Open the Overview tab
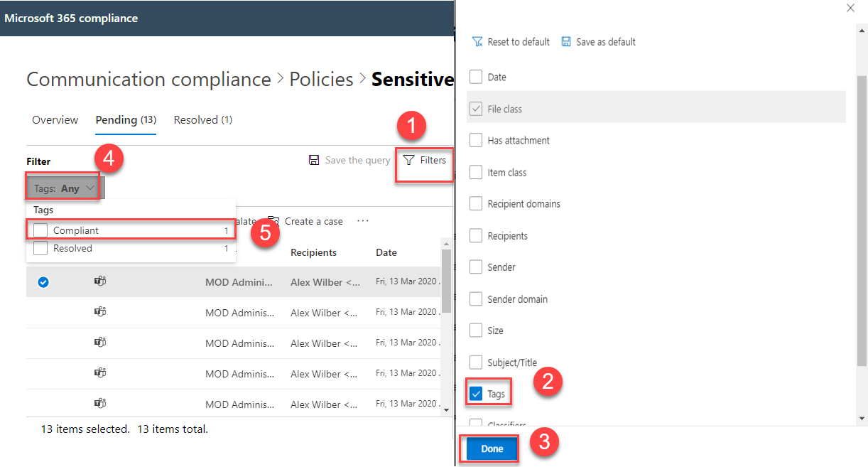Image resolution: width=868 pixels, height=467 pixels. (55, 120)
